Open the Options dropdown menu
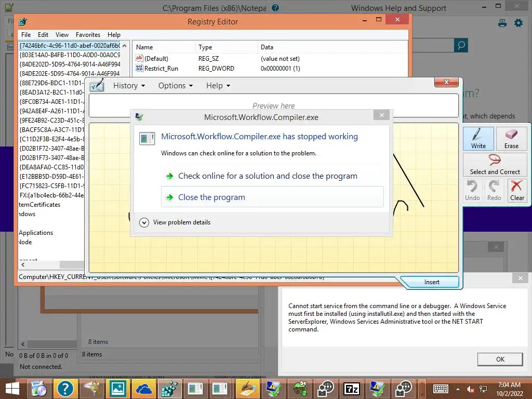 pos(176,86)
